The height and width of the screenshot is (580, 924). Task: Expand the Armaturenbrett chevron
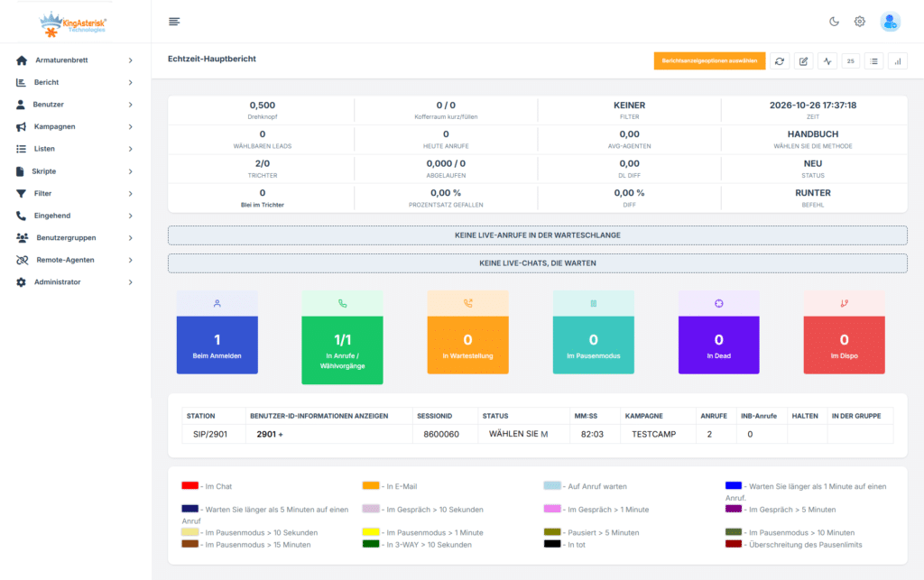(130, 60)
